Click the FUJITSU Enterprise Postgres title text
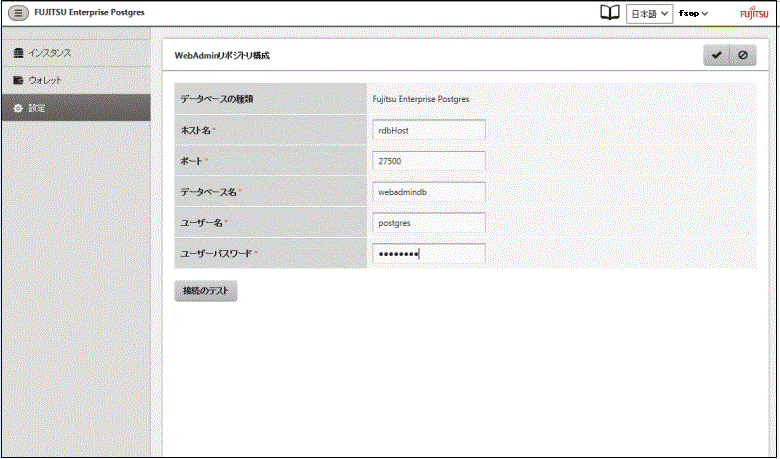The image size is (780, 459). click(x=90, y=12)
